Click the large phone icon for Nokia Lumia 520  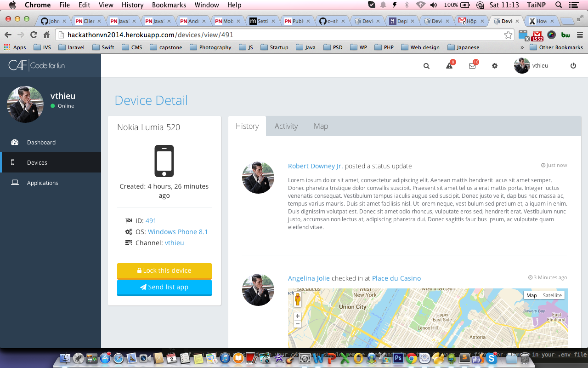[x=164, y=161]
